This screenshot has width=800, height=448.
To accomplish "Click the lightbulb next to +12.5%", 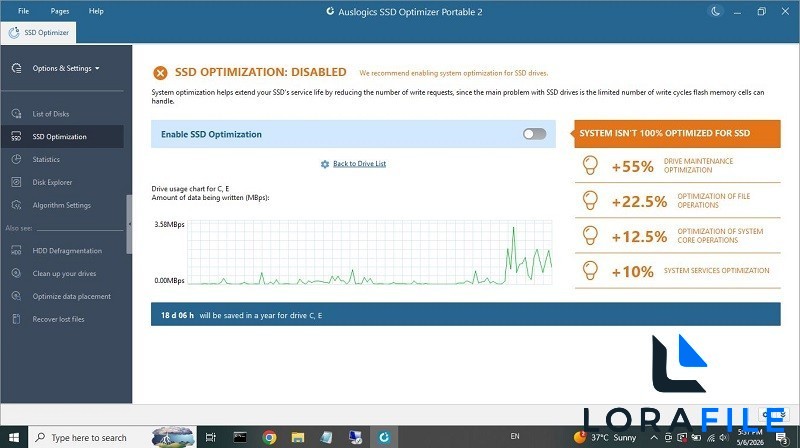I will 590,236.
